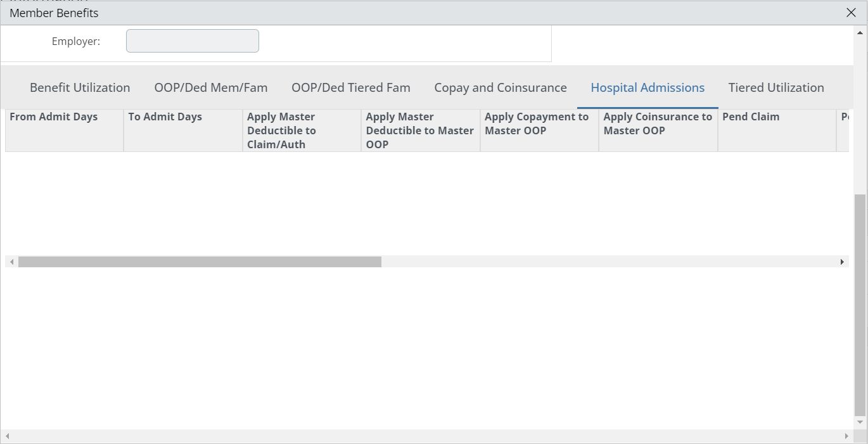868x444 pixels.
Task: Open the OOP/Ded Mem/Fam tab
Action: [x=211, y=88]
